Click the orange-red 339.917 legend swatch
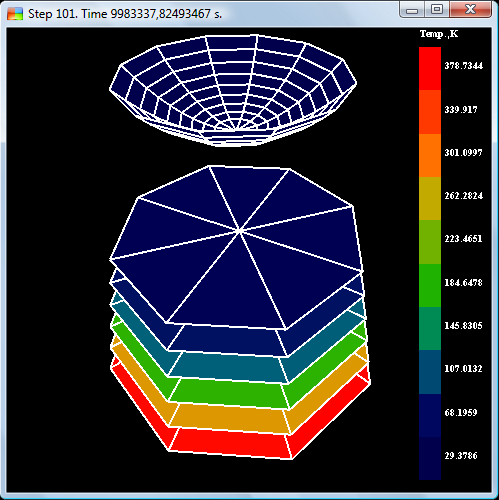The height and width of the screenshot is (500, 499). point(430,112)
